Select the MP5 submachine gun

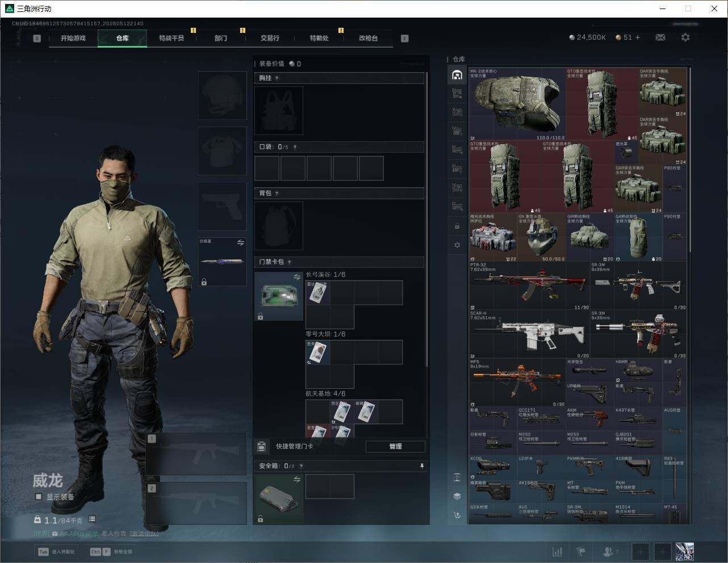[x=517, y=383]
